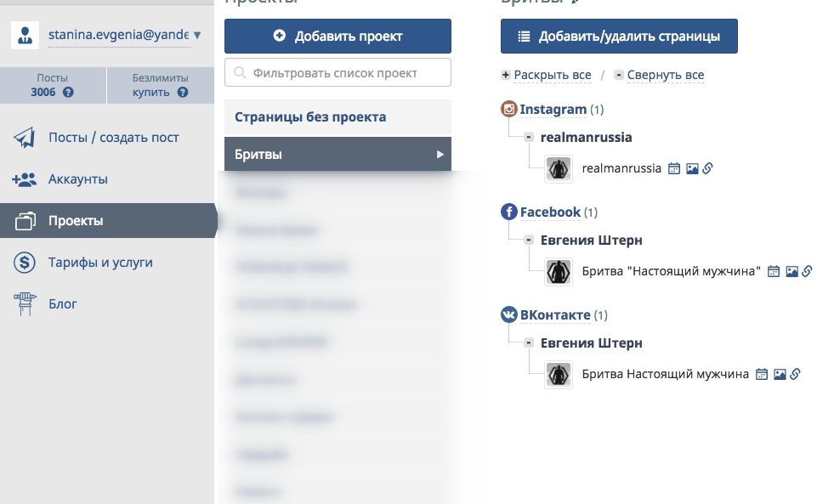The height and width of the screenshot is (504, 817).
Task: Focus the project list filter field
Action: pos(338,72)
